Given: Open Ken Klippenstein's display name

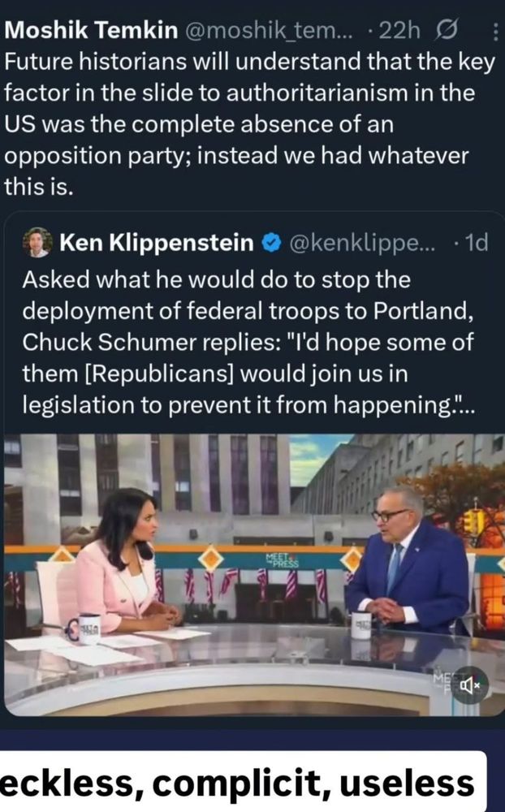Looking at the screenshot, I should (x=157, y=242).
